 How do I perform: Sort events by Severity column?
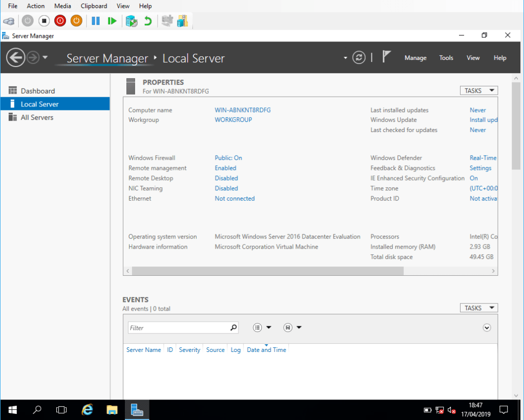click(x=189, y=350)
